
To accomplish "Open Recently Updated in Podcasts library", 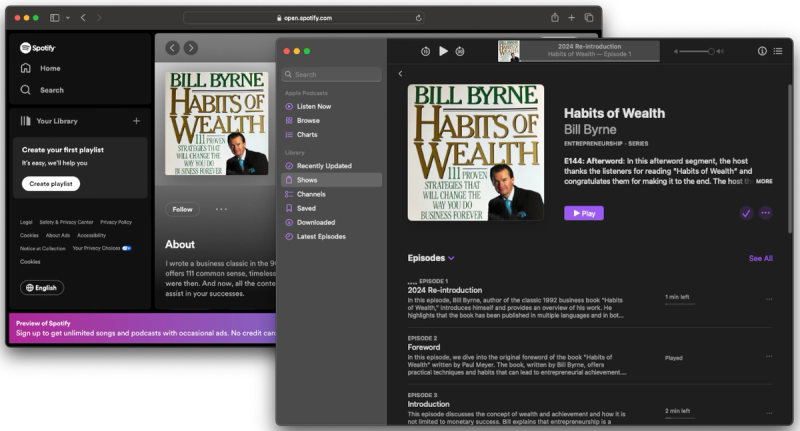I will tap(331, 166).
